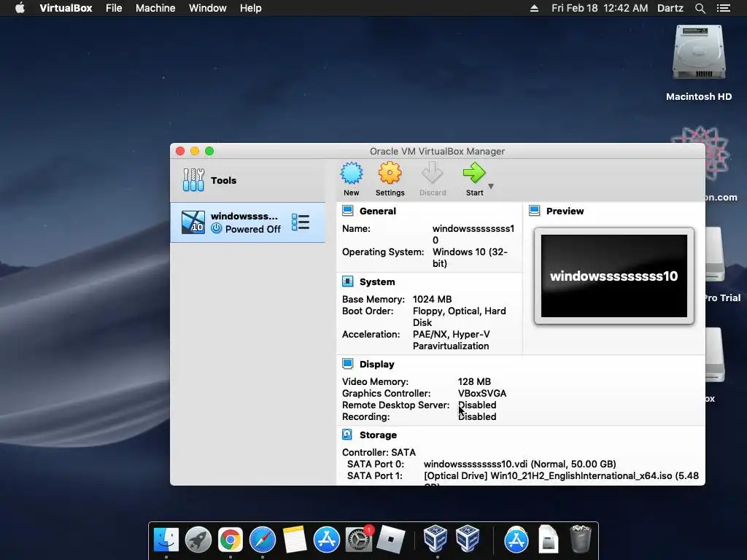Click the System section chip icon

[348, 282]
